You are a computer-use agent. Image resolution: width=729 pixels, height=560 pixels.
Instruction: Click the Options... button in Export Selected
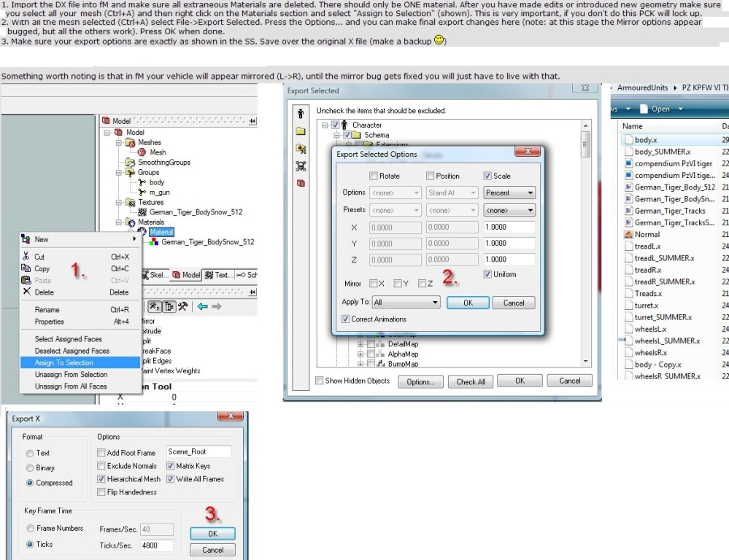[x=421, y=381]
